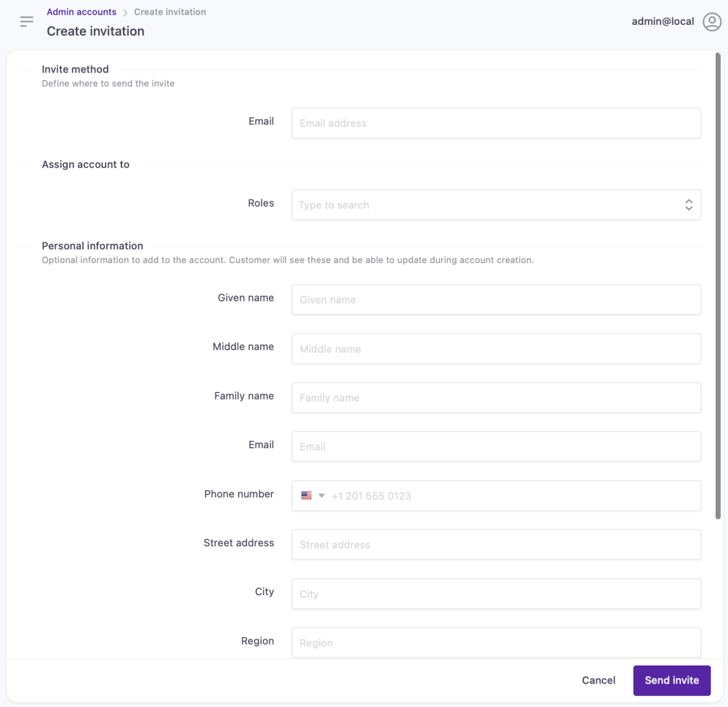This screenshot has width=728, height=707.
Task: Click the admin@local account name
Action: point(662,21)
